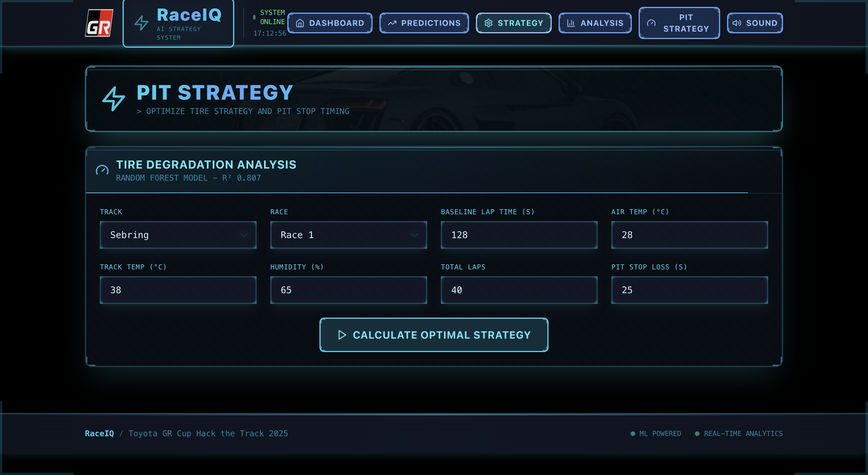This screenshot has width=868, height=475.
Task: Click the RaceIQ link in the footer
Action: point(99,434)
